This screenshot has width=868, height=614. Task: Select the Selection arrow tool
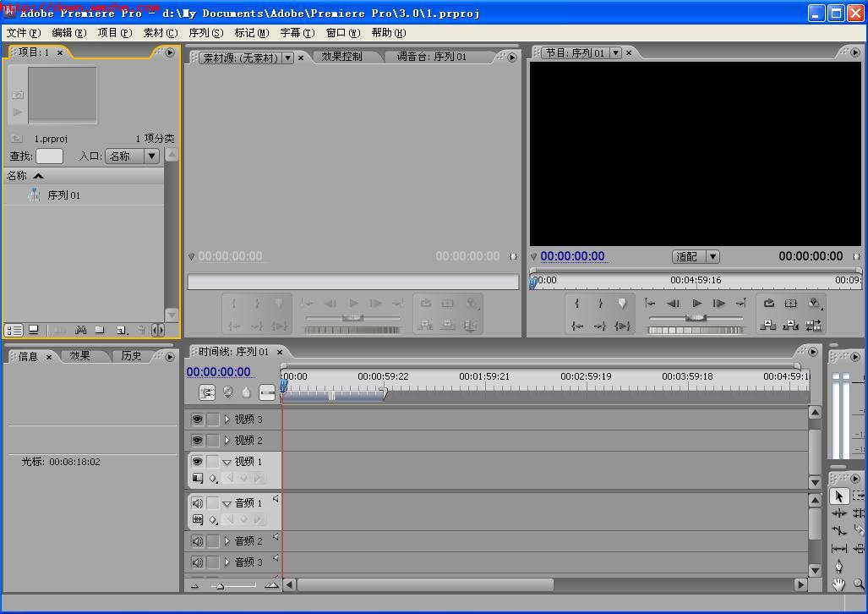(x=839, y=496)
